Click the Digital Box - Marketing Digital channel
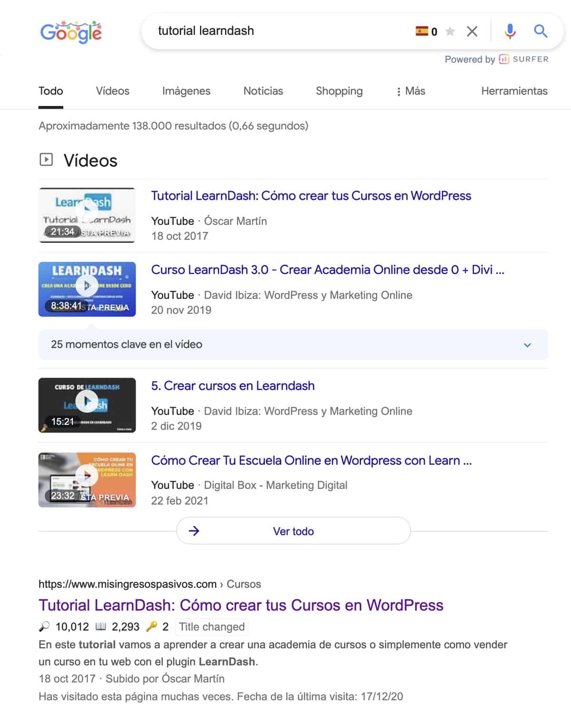The height and width of the screenshot is (728, 571). tap(276, 485)
